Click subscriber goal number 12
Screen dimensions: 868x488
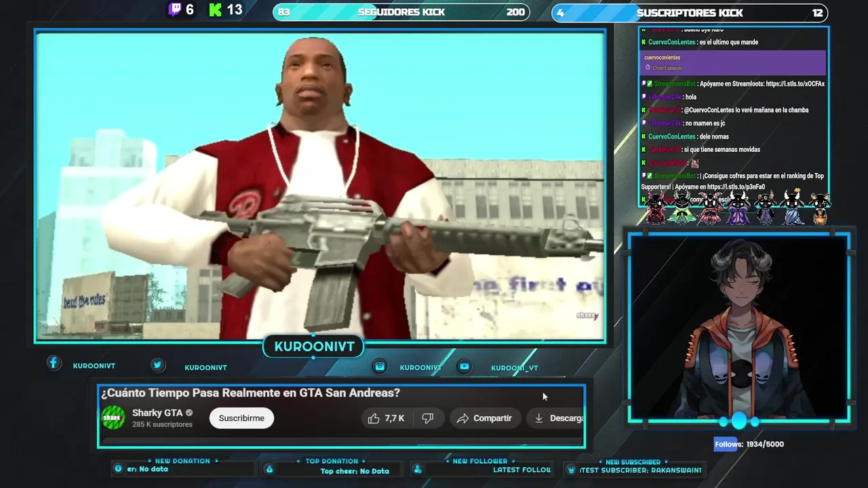click(818, 12)
